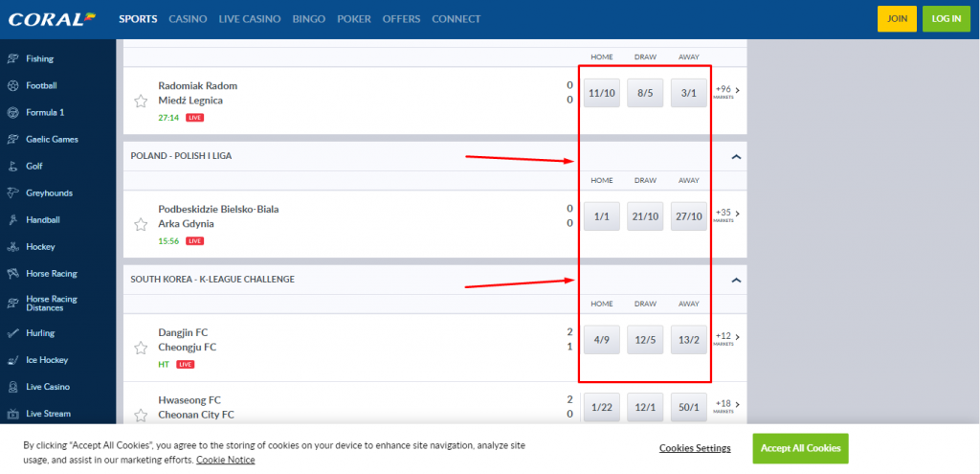
Task: Open +96 markets for Radomiak Radom match
Action: (x=726, y=92)
